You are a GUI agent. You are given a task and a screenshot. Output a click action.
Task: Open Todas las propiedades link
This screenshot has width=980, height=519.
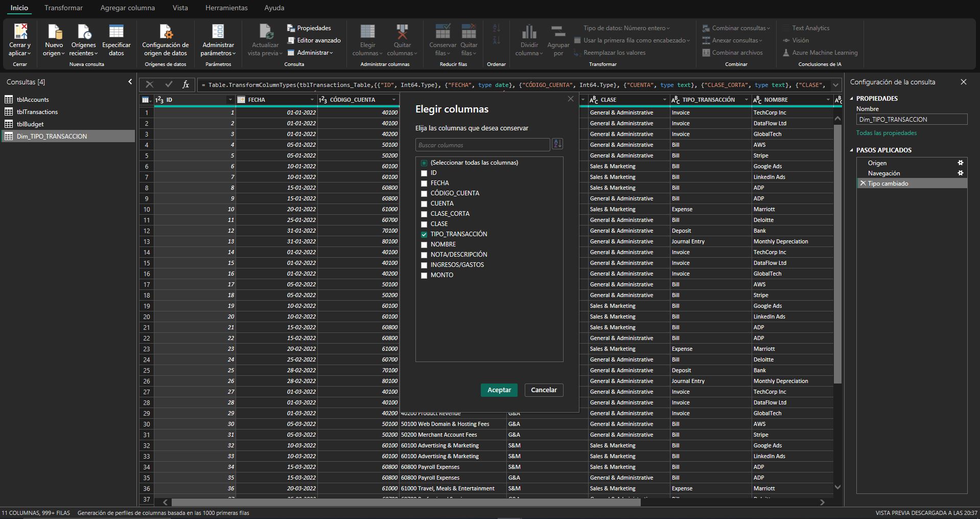886,133
